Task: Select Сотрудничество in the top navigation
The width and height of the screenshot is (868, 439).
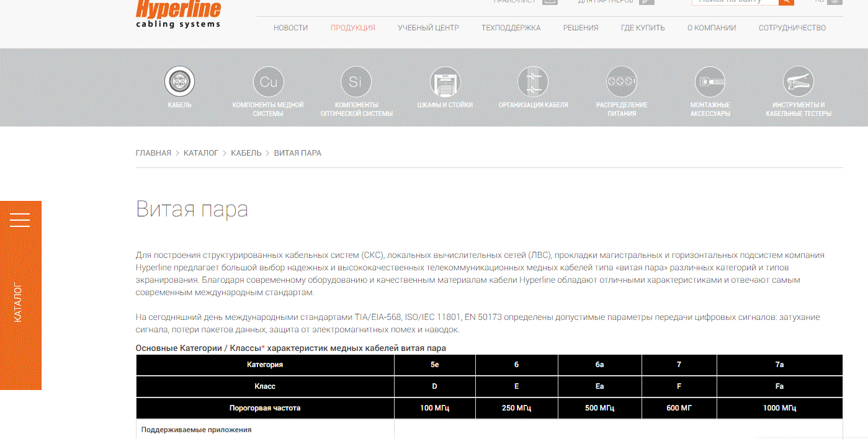Action: click(792, 28)
